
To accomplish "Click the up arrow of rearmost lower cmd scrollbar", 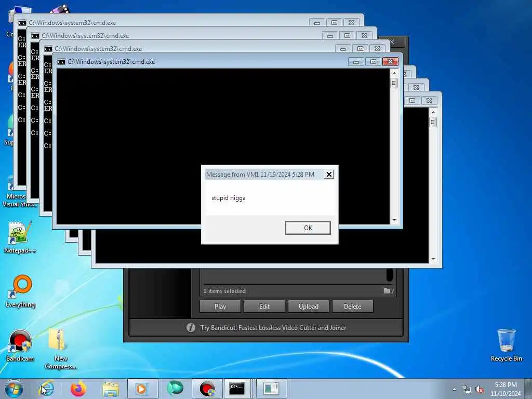I will pyautogui.click(x=433, y=112).
